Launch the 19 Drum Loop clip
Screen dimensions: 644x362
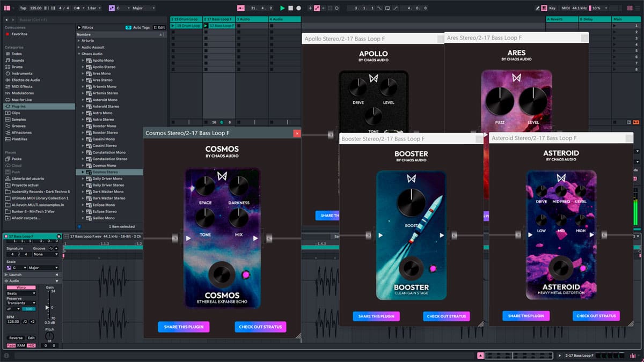coord(173,26)
